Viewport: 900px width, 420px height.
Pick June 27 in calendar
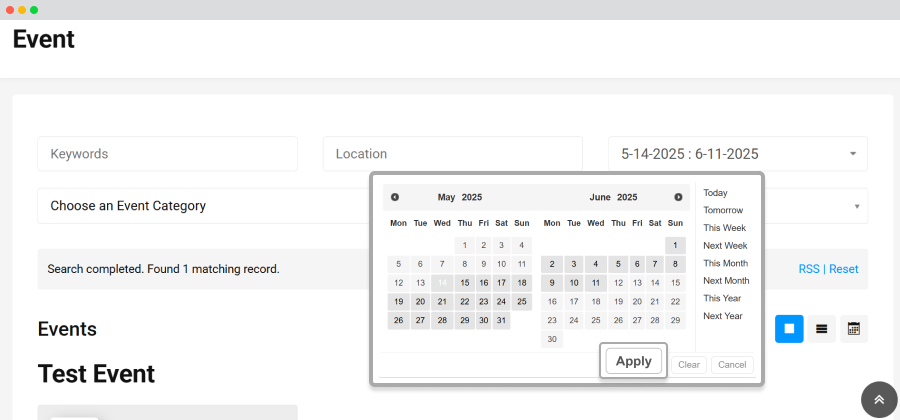637,320
